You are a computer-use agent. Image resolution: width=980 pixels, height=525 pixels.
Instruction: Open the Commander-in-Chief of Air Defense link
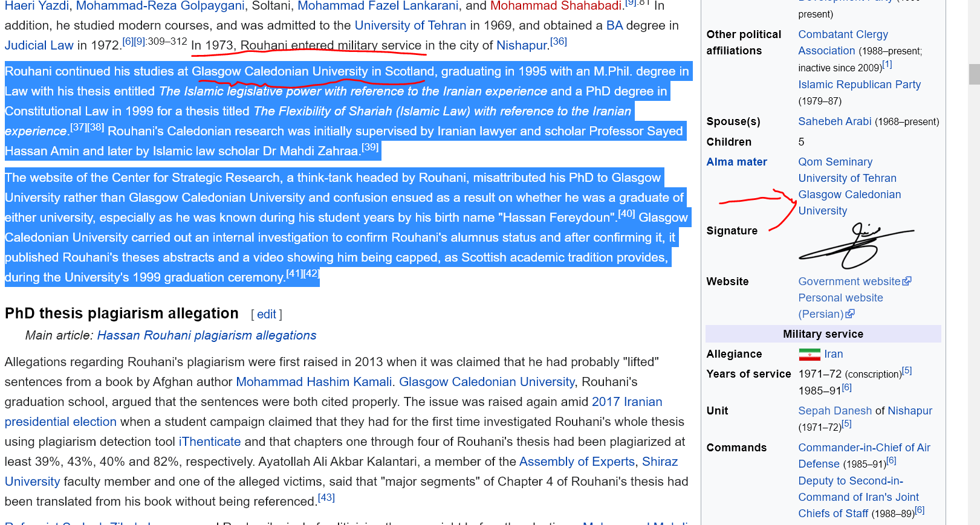point(864,456)
